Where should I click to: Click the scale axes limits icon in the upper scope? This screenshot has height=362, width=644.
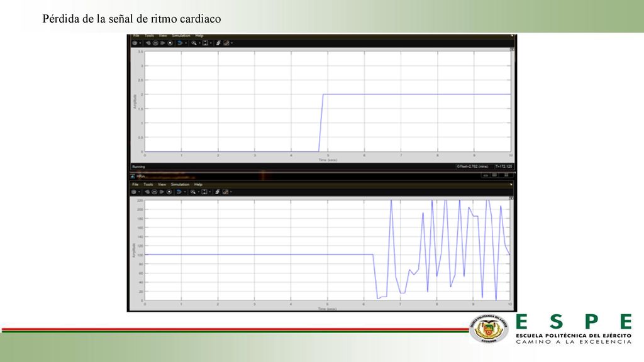[x=206, y=43]
